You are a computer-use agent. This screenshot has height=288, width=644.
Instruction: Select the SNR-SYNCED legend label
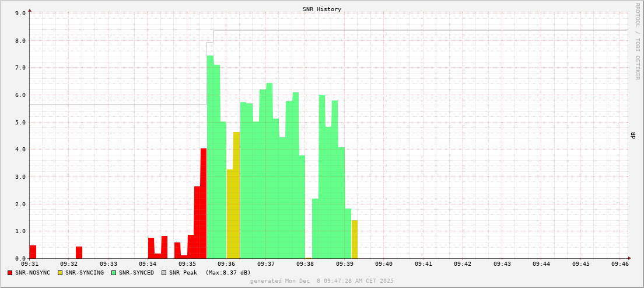tap(136, 273)
